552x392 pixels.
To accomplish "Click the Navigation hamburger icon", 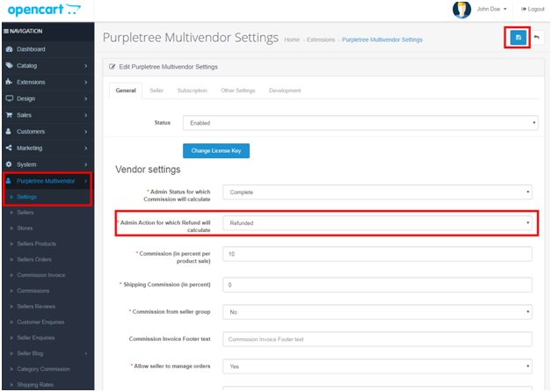I will [6, 31].
